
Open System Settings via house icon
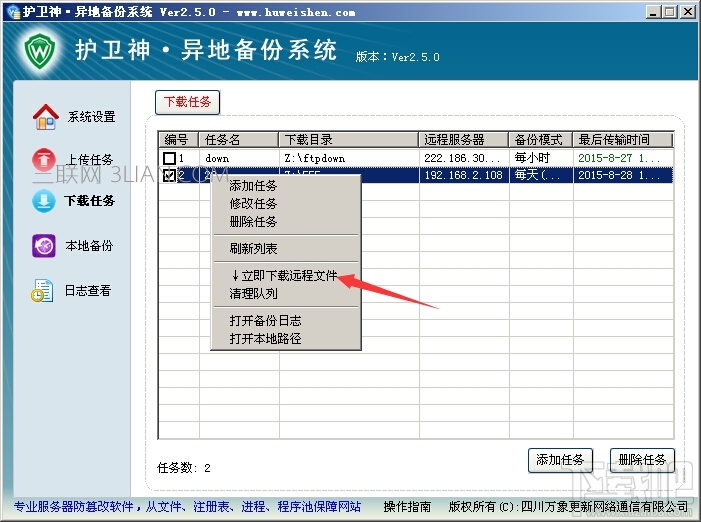(x=46, y=117)
